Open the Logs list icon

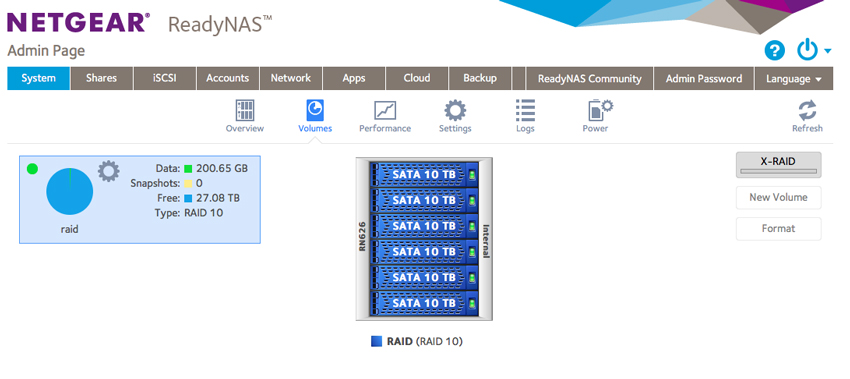[525, 111]
